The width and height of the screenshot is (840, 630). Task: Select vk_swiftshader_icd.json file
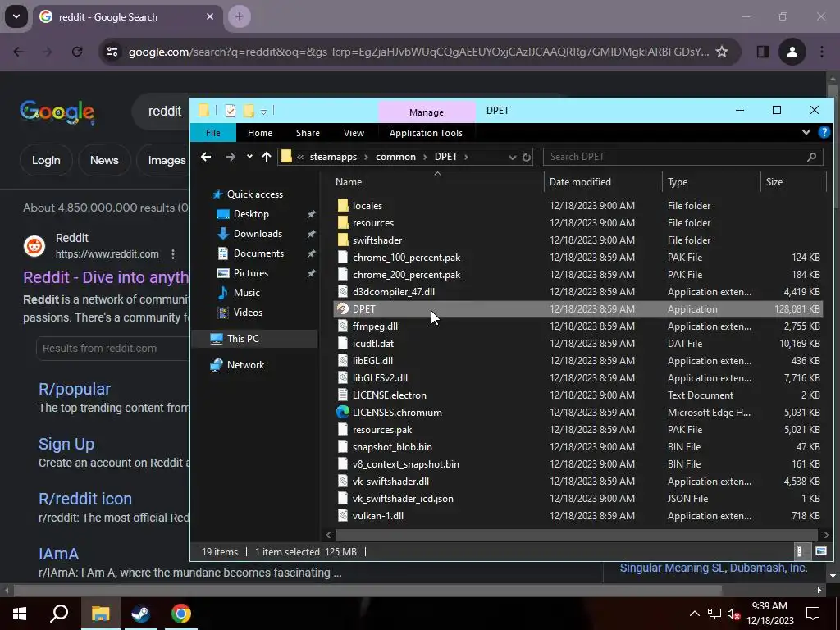pos(403,499)
